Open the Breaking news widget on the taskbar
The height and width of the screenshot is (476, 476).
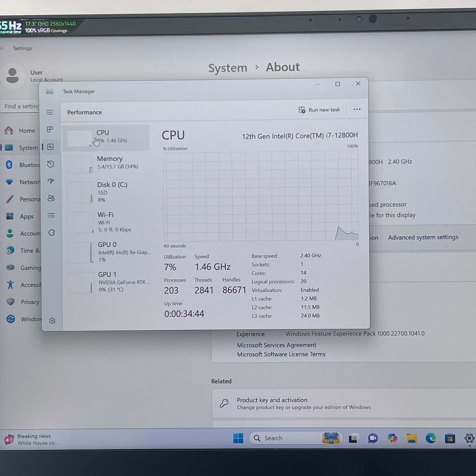click(x=32, y=439)
